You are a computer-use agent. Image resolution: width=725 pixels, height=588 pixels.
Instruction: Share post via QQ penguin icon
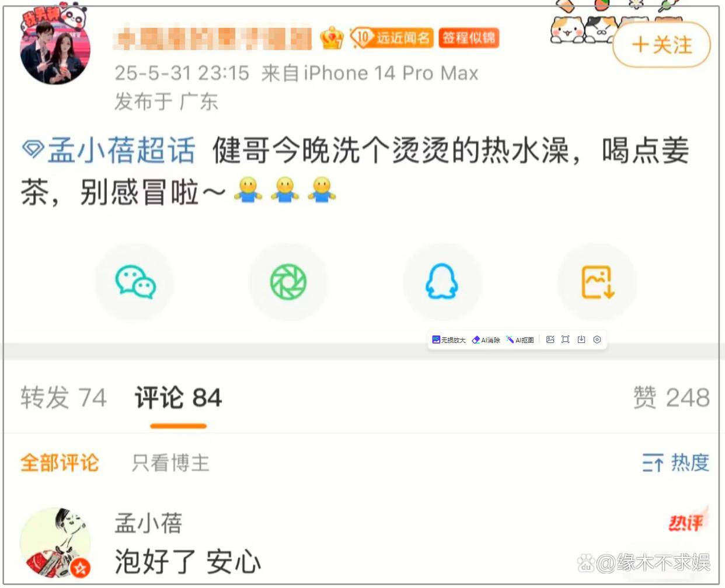coord(442,282)
